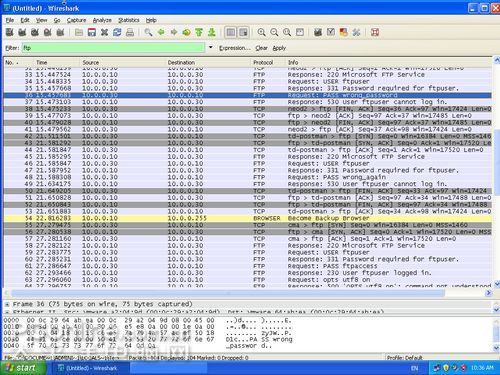
Task: Sort by the Protocol column header
Action: pos(268,62)
